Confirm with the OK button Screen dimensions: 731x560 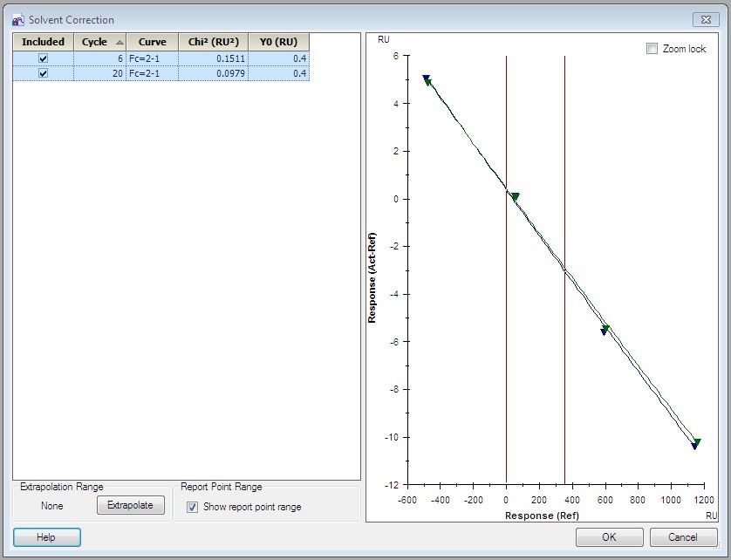(609, 537)
